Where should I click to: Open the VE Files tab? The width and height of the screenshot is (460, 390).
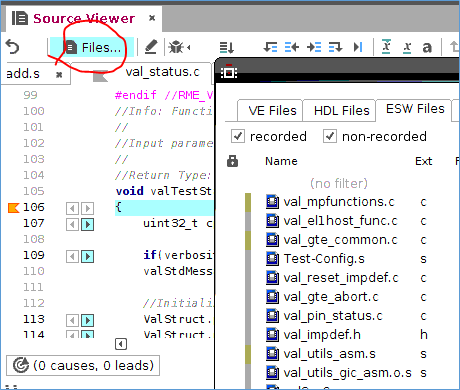pos(272,111)
